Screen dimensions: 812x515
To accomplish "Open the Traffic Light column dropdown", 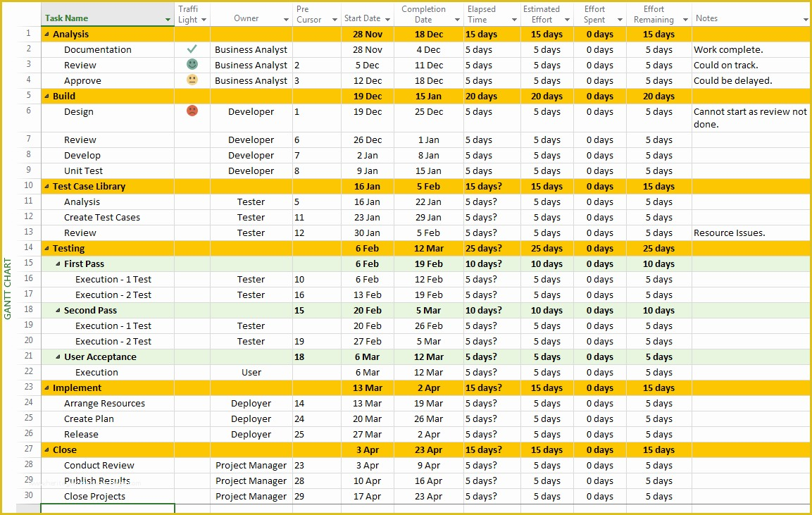I will (x=204, y=20).
